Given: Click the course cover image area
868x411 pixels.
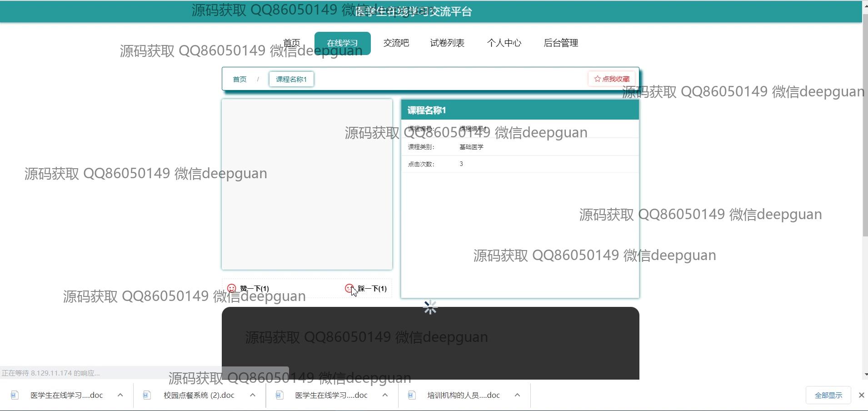Looking at the screenshot, I should point(307,184).
